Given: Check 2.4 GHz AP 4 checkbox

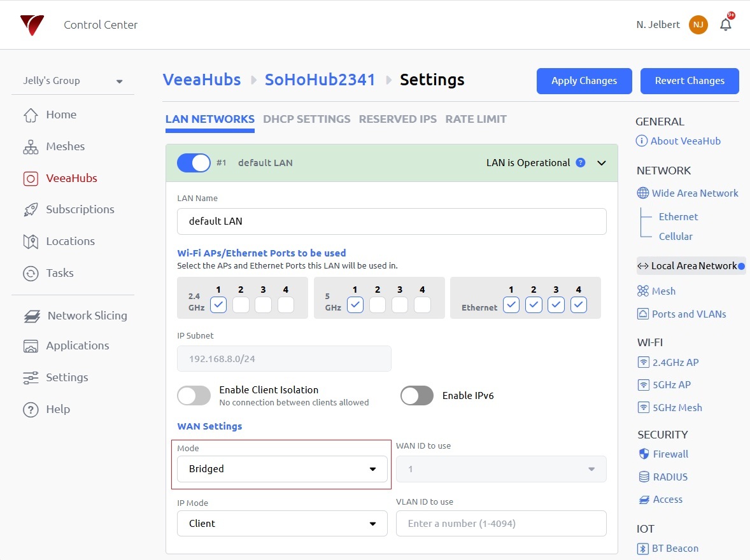Looking at the screenshot, I should point(286,305).
